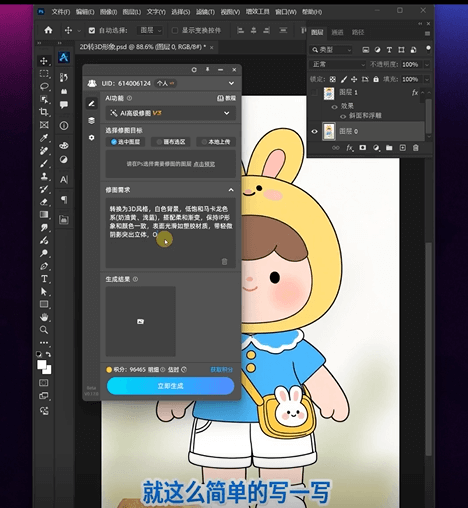
Task: Select the Crop tool
Action: pyautogui.click(x=44, y=112)
